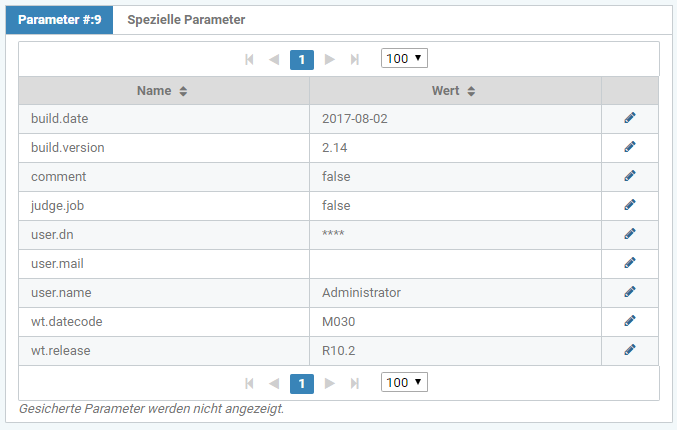Edit the build.date parameter pencil icon
Screen dimensions: 677x430
(630, 118)
